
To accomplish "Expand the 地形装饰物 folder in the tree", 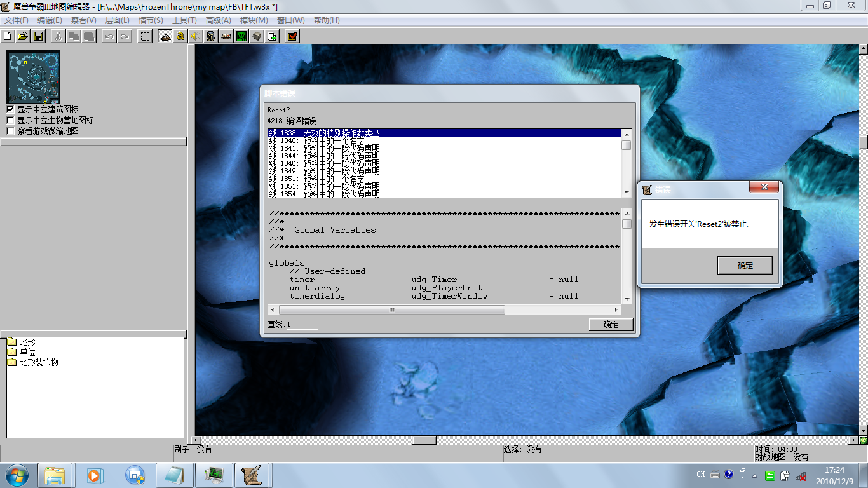I will (x=32, y=362).
